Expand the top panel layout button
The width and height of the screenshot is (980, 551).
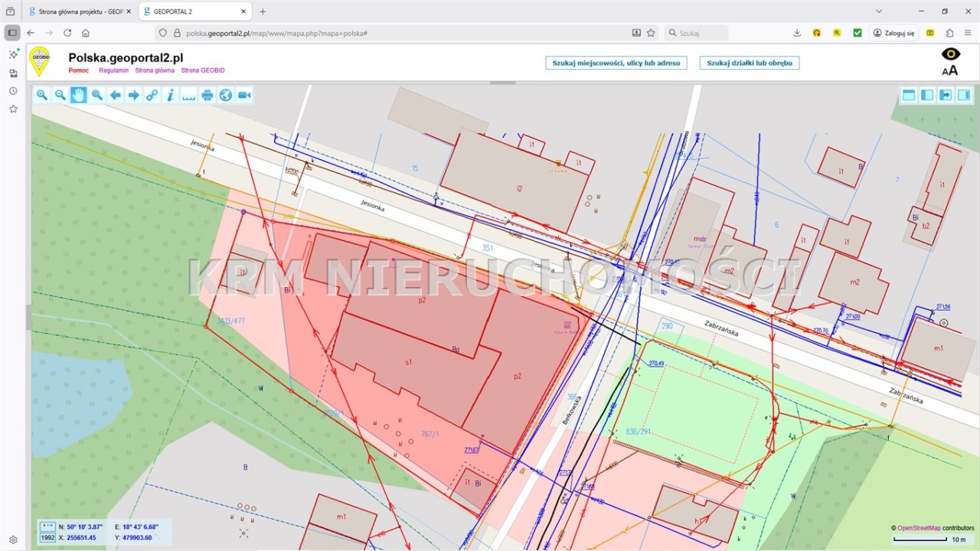(x=909, y=95)
